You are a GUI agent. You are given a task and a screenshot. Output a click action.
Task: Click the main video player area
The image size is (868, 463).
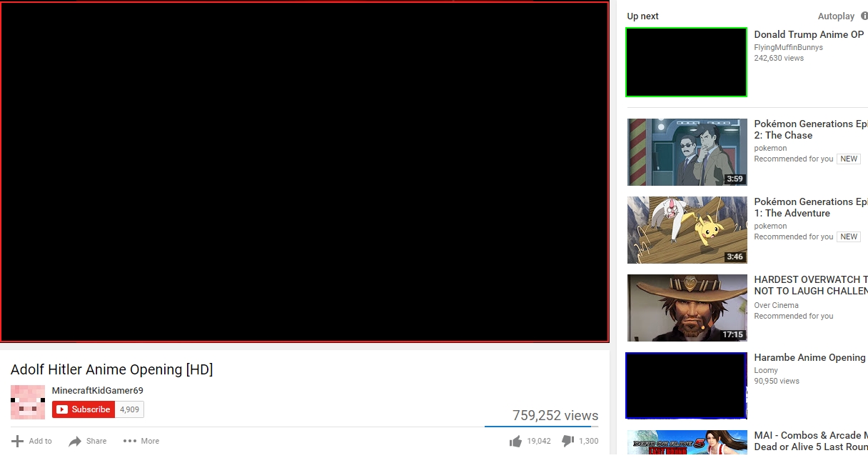[304, 171]
